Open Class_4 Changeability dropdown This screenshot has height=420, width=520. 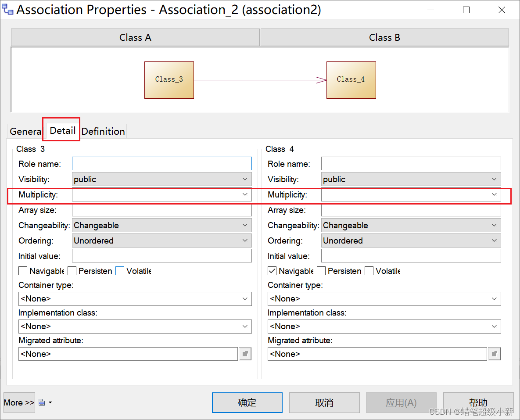click(x=411, y=225)
